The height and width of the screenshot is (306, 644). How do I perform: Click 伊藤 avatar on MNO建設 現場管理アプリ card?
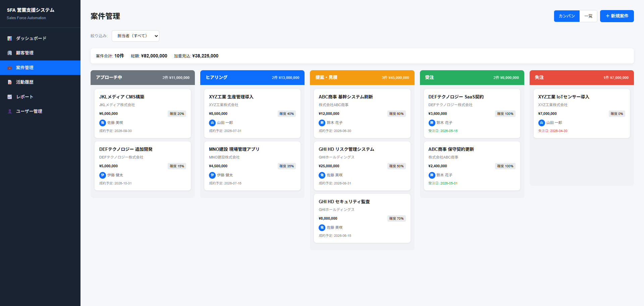coord(212,175)
